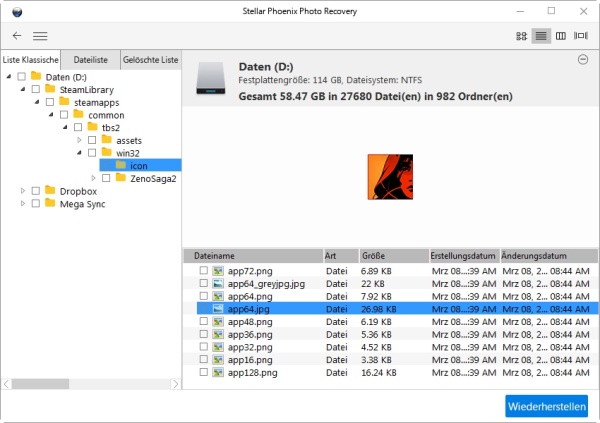Collapse the win32 tree node
This screenshot has height=423, width=600.
pyautogui.click(x=80, y=153)
